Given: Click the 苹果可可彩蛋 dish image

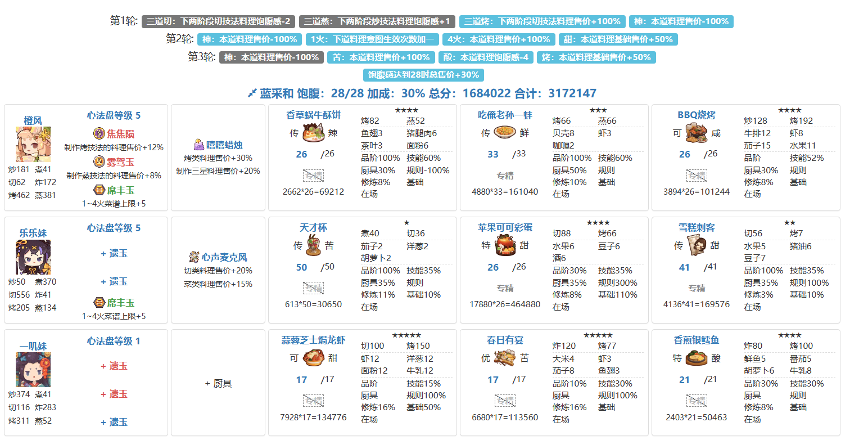Looking at the screenshot, I should (504, 246).
